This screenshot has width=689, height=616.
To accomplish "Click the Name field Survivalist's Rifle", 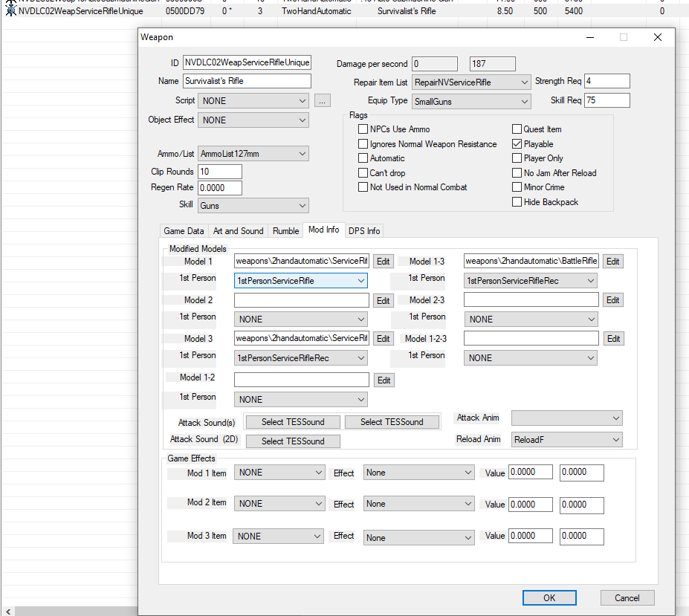I will (x=247, y=81).
